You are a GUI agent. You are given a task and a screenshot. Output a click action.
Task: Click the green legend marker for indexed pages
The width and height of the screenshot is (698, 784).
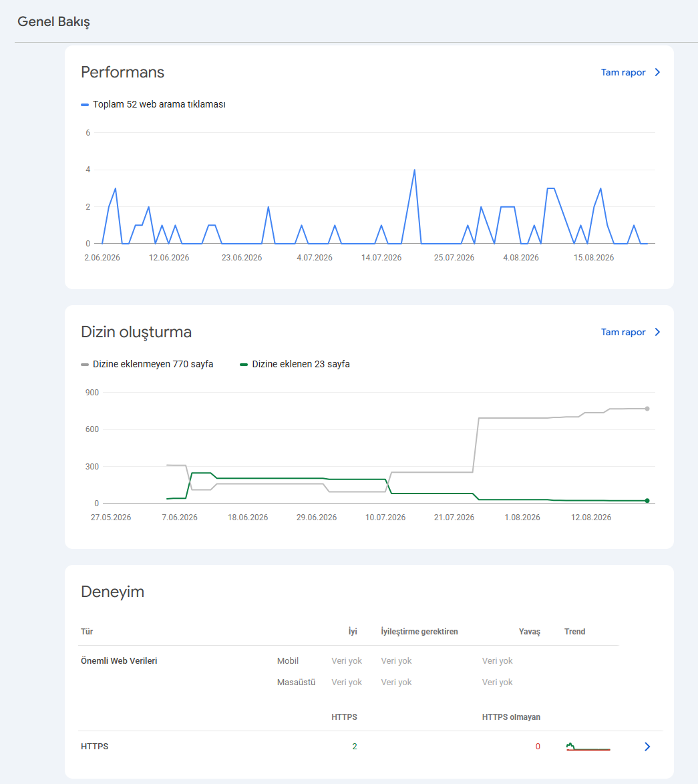[x=244, y=365]
